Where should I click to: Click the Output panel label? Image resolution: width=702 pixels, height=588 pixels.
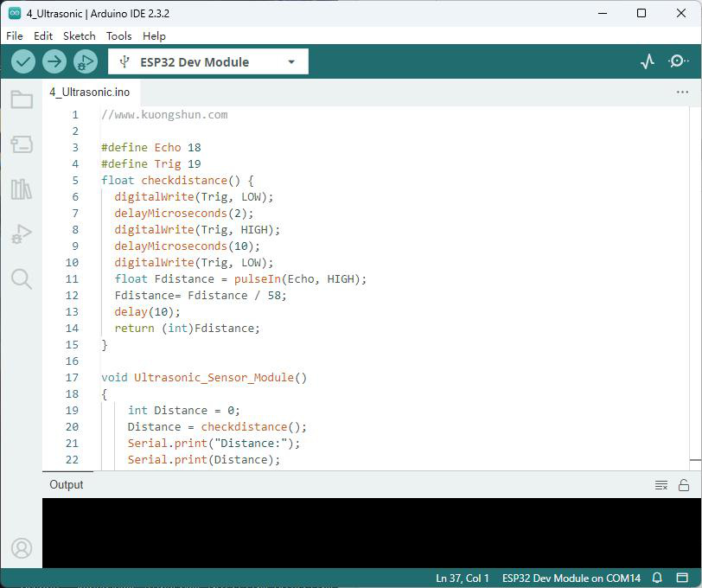[x=67, y=484]
